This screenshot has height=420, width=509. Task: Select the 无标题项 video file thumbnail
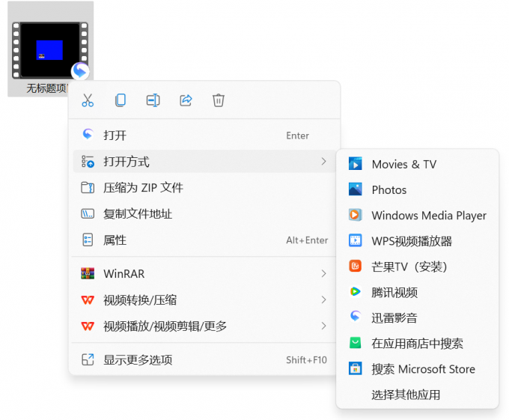pos(50,50)
